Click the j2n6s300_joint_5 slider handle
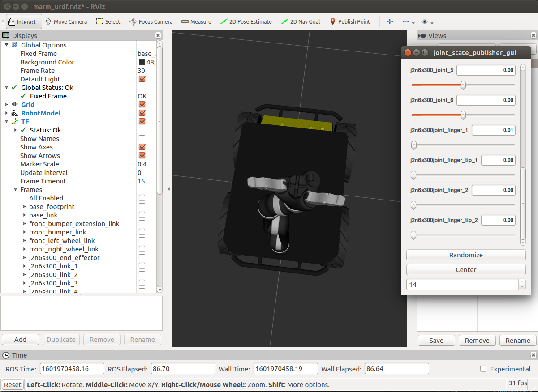The width and height of the screenshot is (538, 392). coord(463,85)
